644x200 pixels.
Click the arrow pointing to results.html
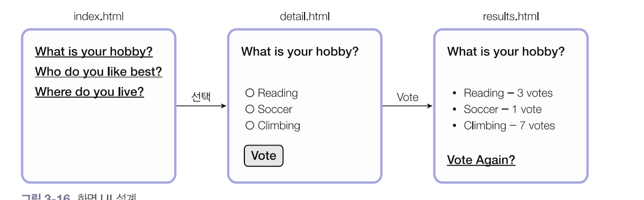tap(407, 106)
